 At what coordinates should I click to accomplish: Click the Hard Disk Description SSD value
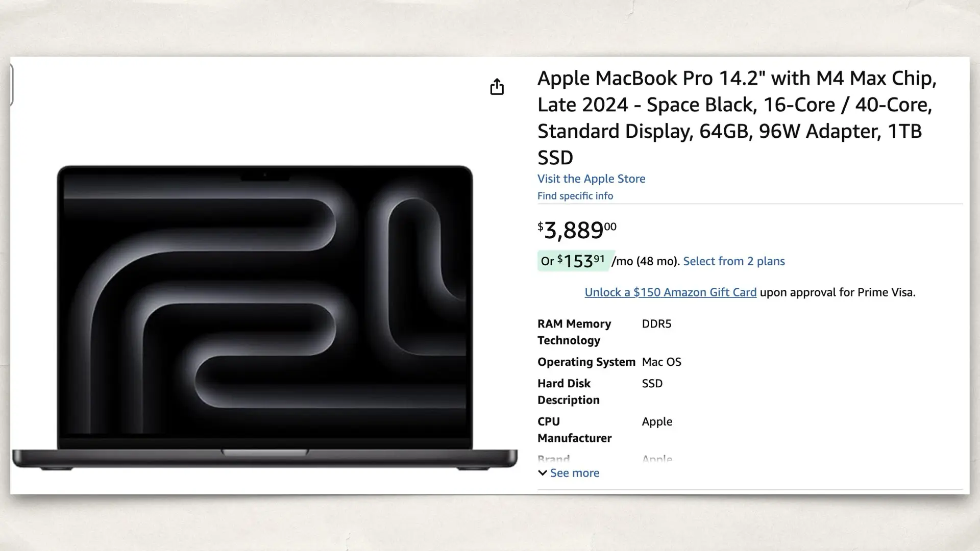tap(652, 383)
